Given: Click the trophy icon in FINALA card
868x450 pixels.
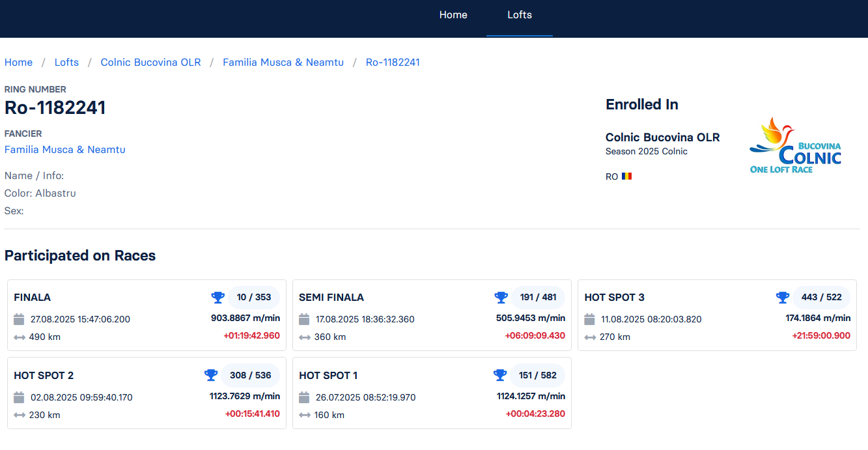Looking at the screenshot, I should coord(217,298).
